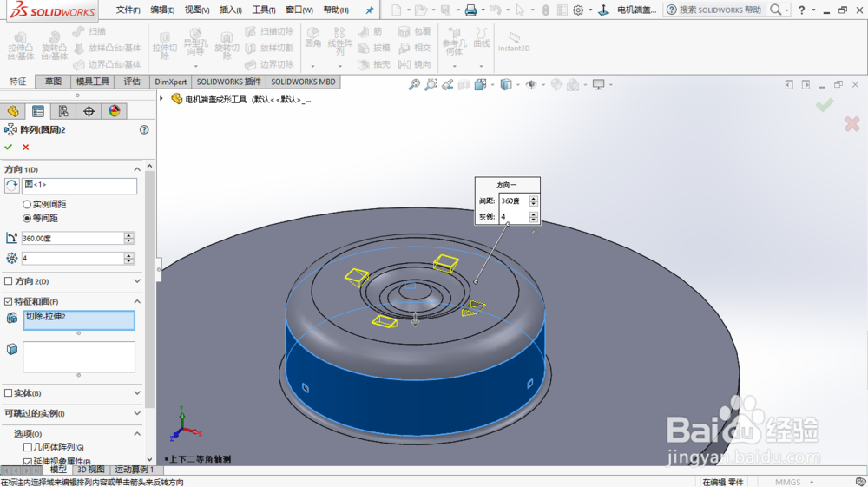This screenshot has width=868, height=487.
Task: Open the View Orientation dropdown arrow
Action: pos(493,85)
